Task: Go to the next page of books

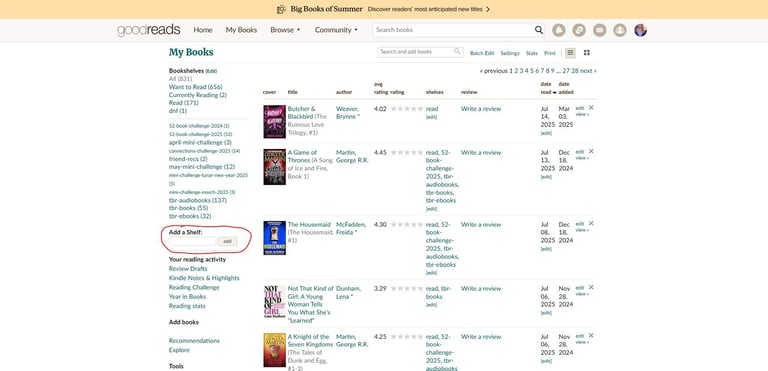Action: 588,71
